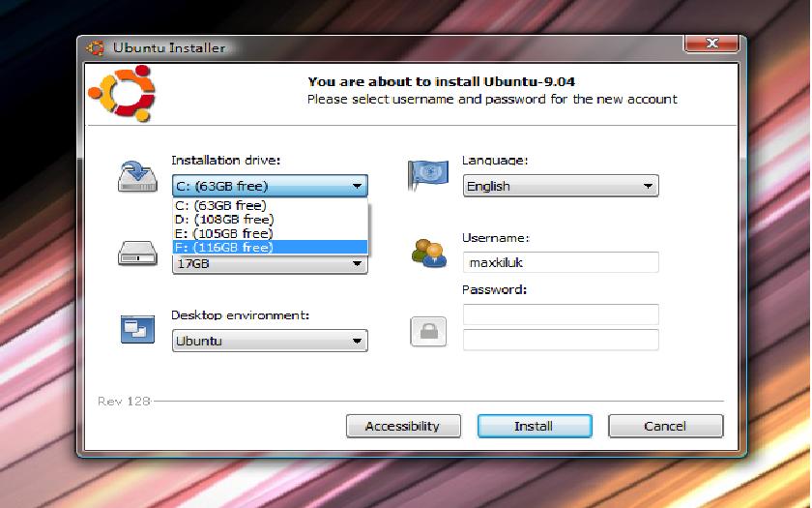This screenshot has height=508, width=812.
Task: Select C: (63GB free) from the list
Action: click(270, 205)
